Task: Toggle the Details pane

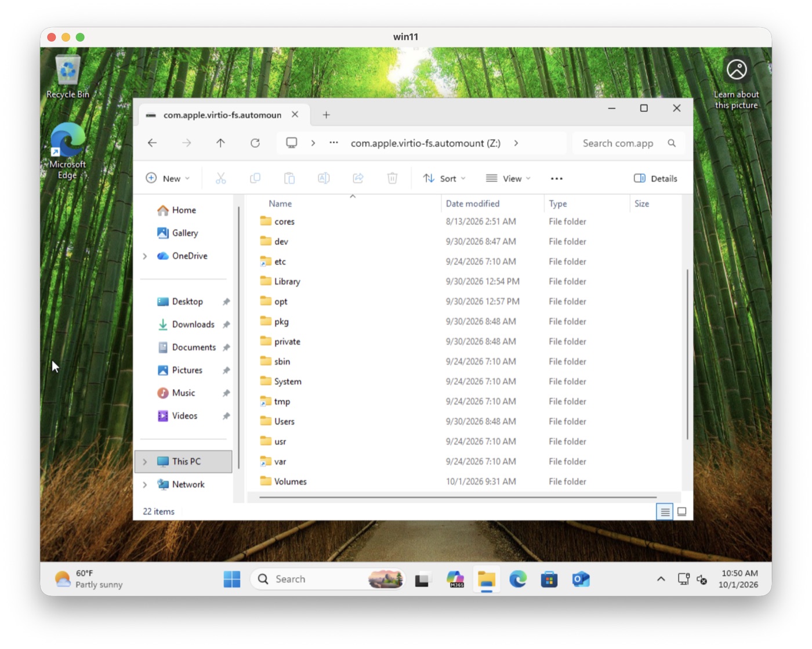Action: pyautogui.click(x=655, y=179)
